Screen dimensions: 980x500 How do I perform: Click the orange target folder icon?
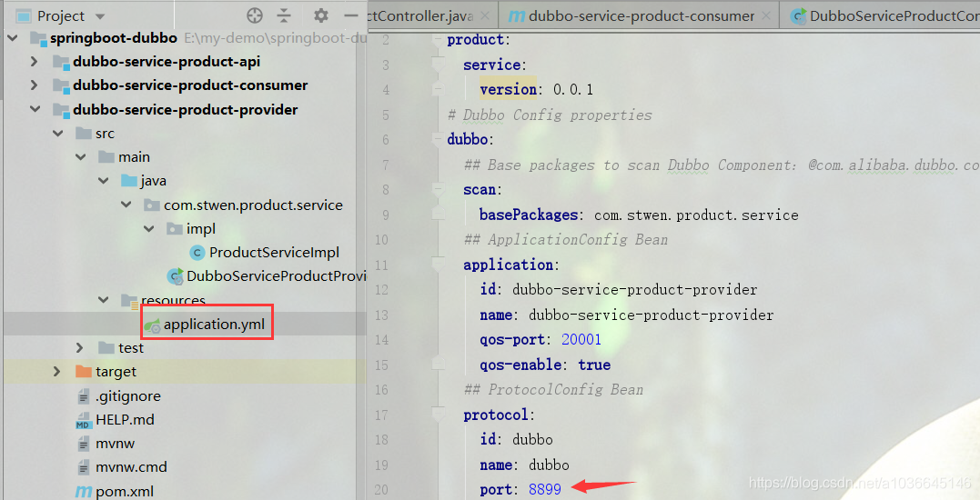(83, 372)
